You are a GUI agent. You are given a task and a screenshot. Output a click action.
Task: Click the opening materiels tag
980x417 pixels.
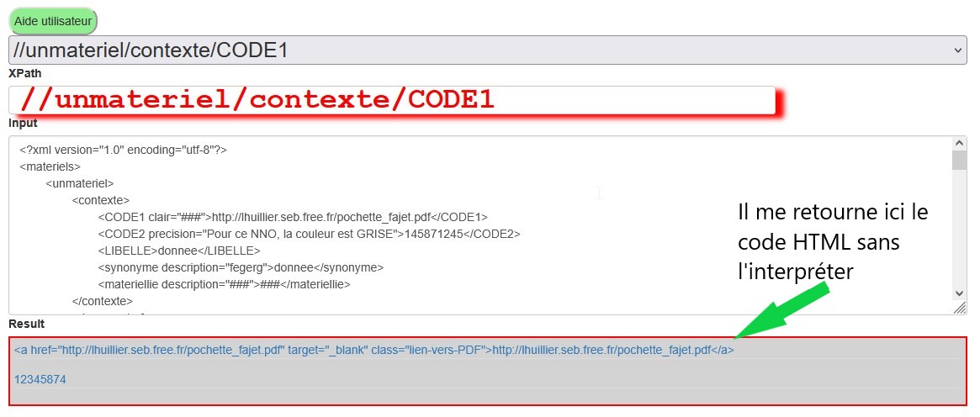50,166
